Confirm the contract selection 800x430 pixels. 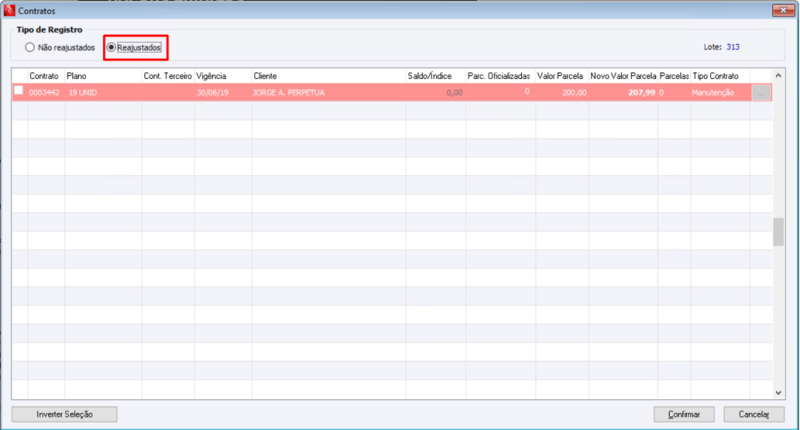coord(684,414)
